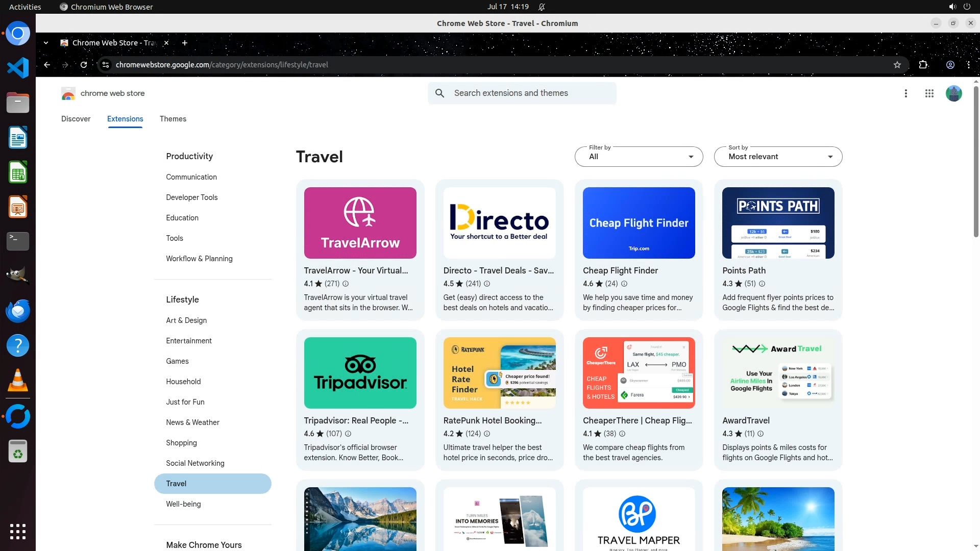980x551 pixels.
Task: Go to the Discover tab
Action: [x=76, y=119]
